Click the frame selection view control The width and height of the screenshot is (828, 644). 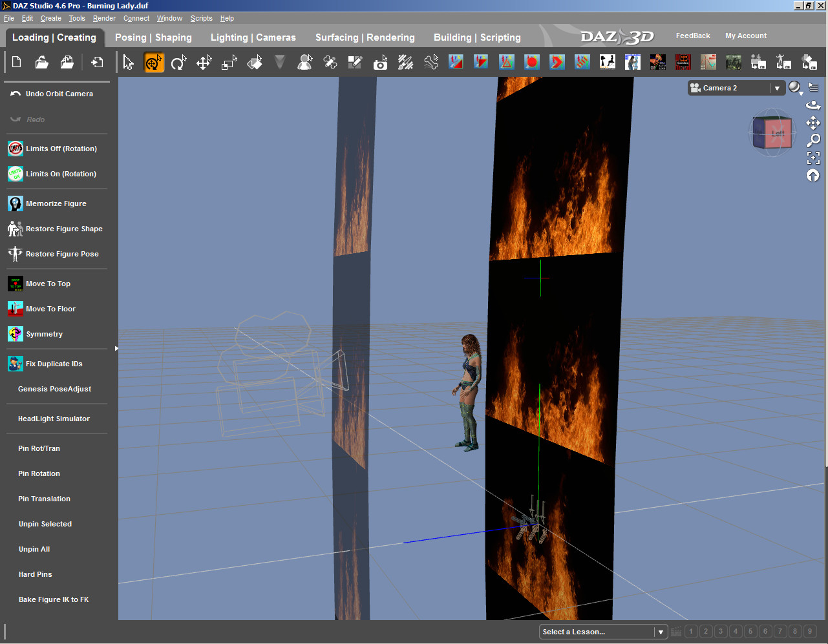[813, 158]
